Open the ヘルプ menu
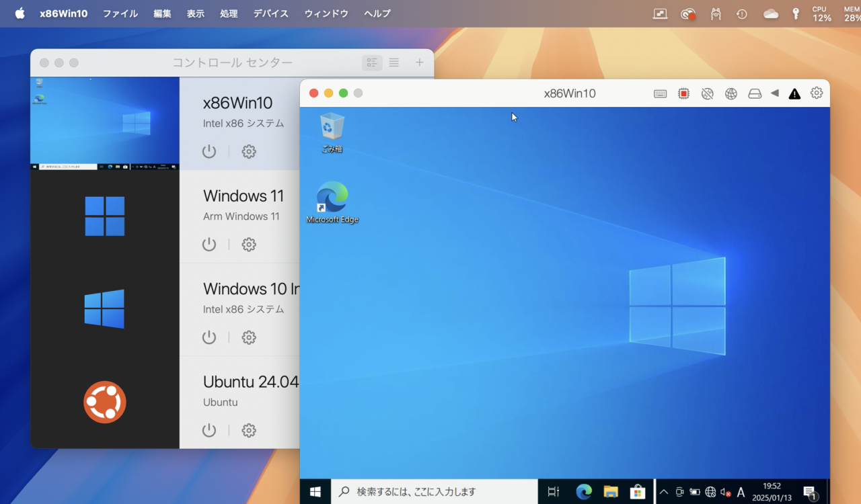Viewport: 861px width, 504px height. pyautogui.click(x=377, y=13)
